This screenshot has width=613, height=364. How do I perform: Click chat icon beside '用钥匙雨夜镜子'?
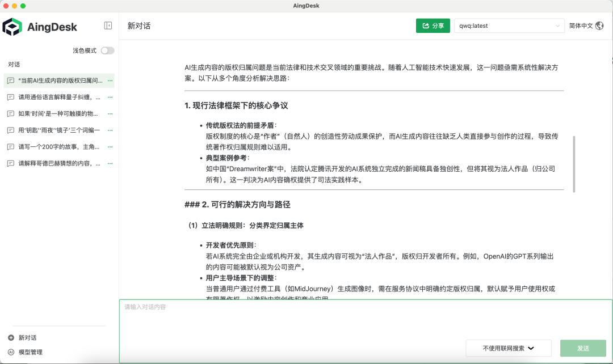tap(11, 130)
